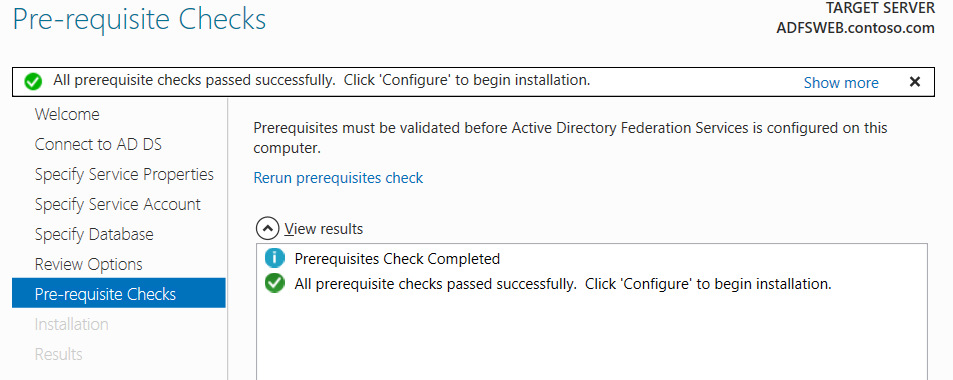Select the highlighted Pre-requisite Checks step
Viewport: 953px width, 380px height.
click(119, 294)
